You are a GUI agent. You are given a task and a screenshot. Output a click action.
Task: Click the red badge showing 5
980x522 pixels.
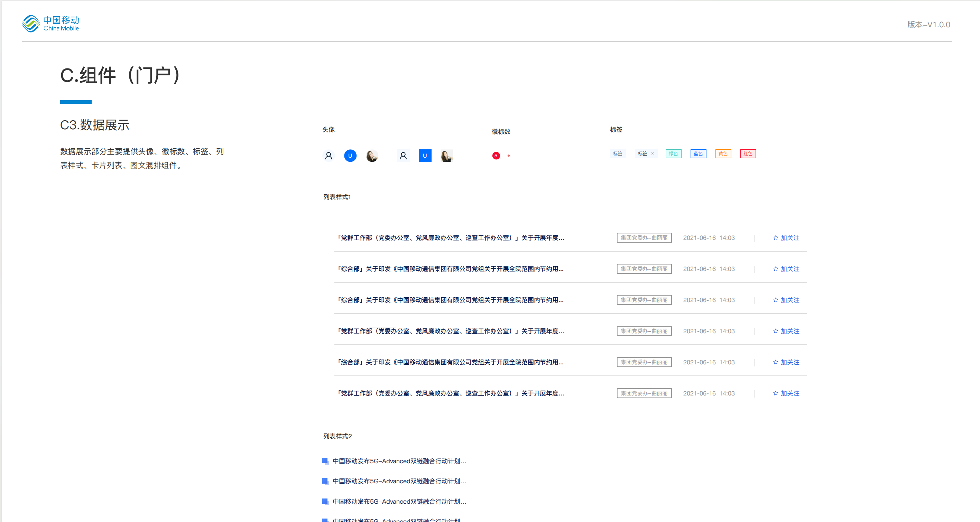[x=496, y=156]
